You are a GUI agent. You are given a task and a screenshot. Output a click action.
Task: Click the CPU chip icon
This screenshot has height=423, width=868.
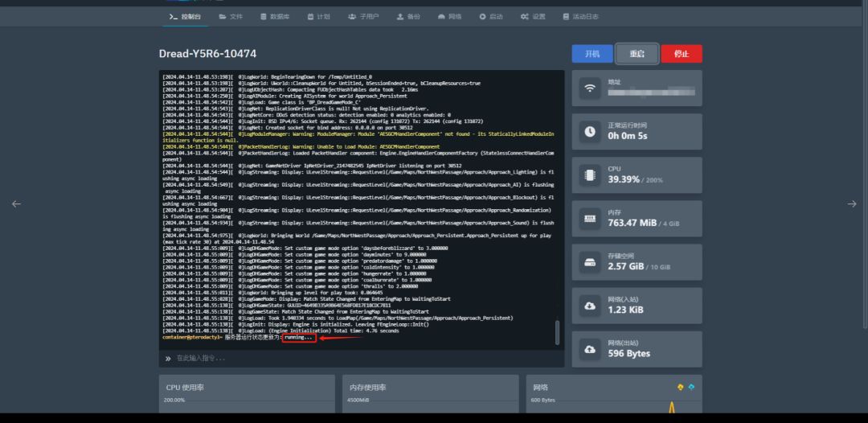590,175
